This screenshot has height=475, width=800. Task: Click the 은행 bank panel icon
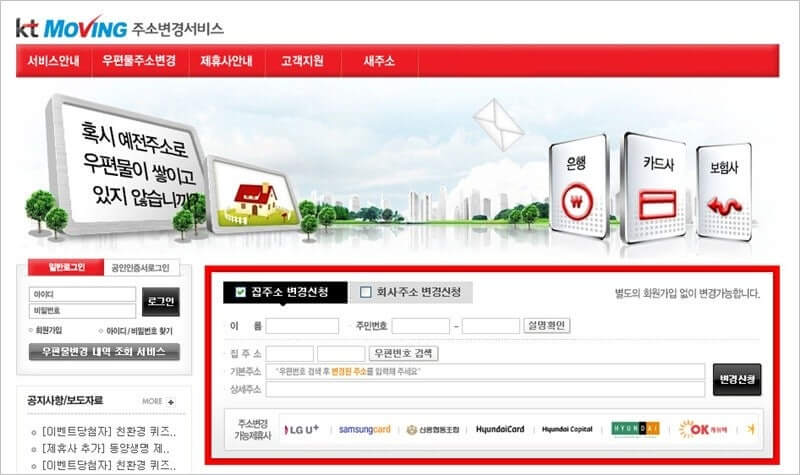click(579, 186)
